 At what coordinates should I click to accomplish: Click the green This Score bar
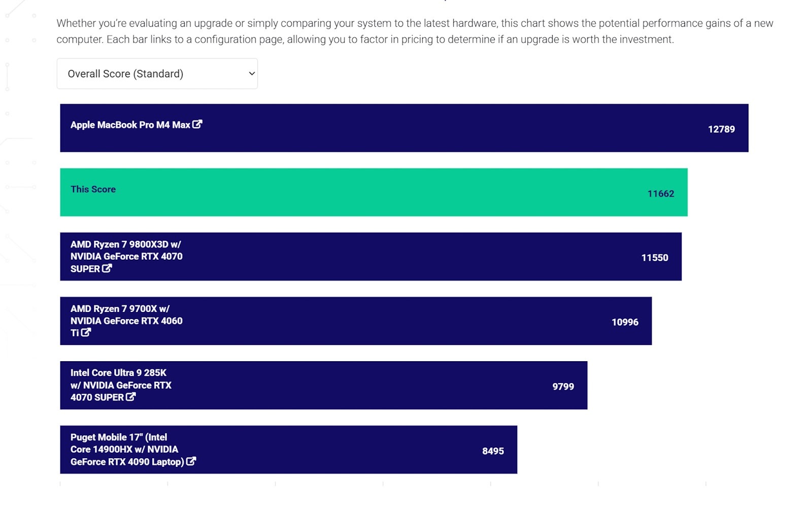point(374,192)
